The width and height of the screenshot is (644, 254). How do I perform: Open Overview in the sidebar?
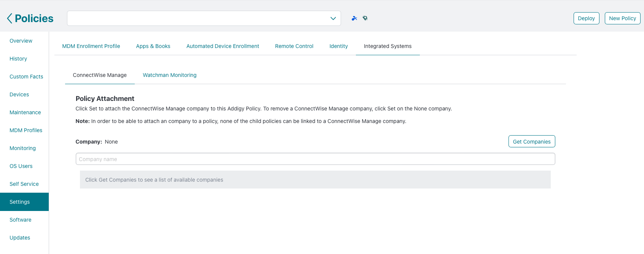click(21, 41)
